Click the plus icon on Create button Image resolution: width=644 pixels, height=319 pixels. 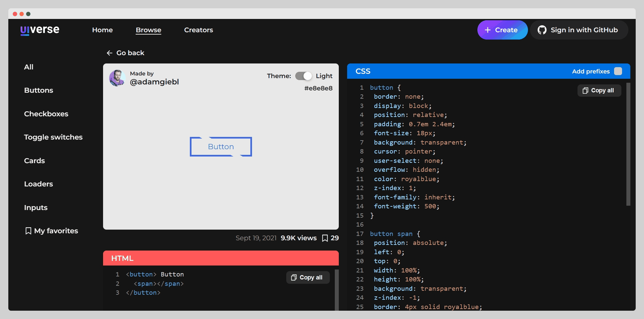point(488,30)
